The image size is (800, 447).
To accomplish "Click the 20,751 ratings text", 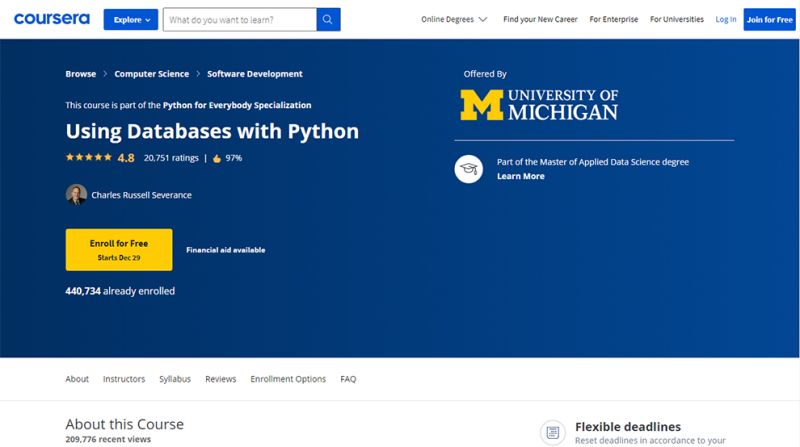I will coord(171,158).
